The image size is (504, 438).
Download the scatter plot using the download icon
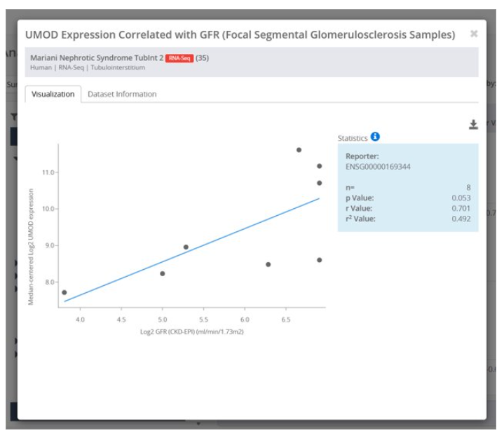pyautogui.click(x=473, y=124)
